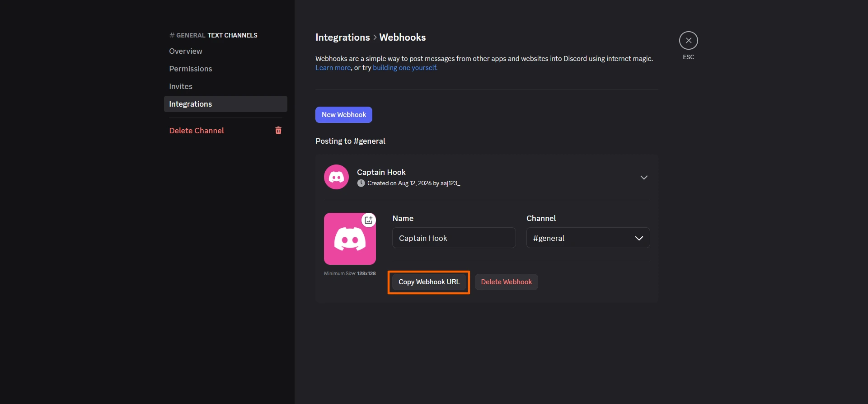
Task: Select the Integrations sidebar item
Action: click(225, 104)
